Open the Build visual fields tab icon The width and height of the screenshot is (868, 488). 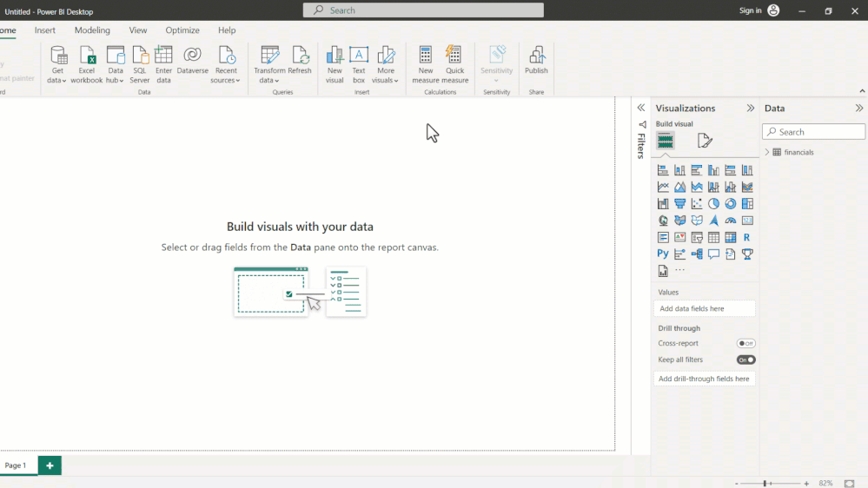[x=666, y=141]
